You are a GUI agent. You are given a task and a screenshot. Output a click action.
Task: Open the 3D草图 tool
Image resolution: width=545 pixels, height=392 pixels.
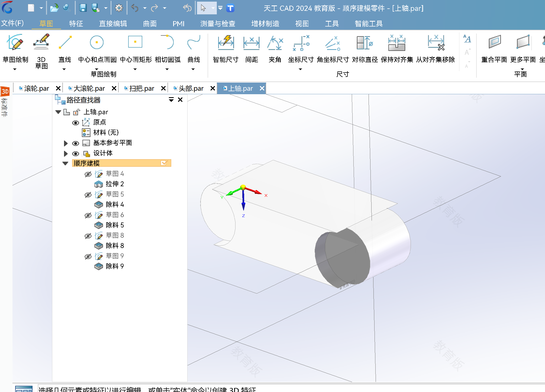[41, 51]
